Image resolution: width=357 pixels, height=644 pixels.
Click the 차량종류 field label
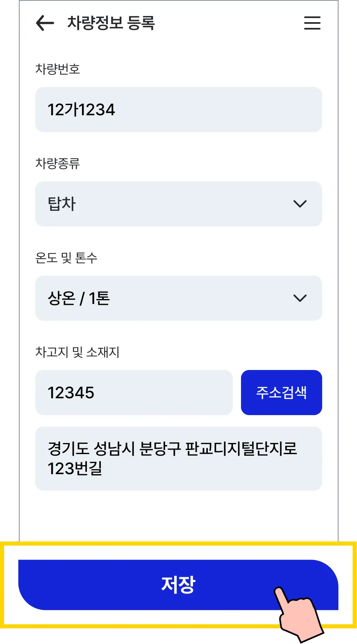(x=58, y=163)
